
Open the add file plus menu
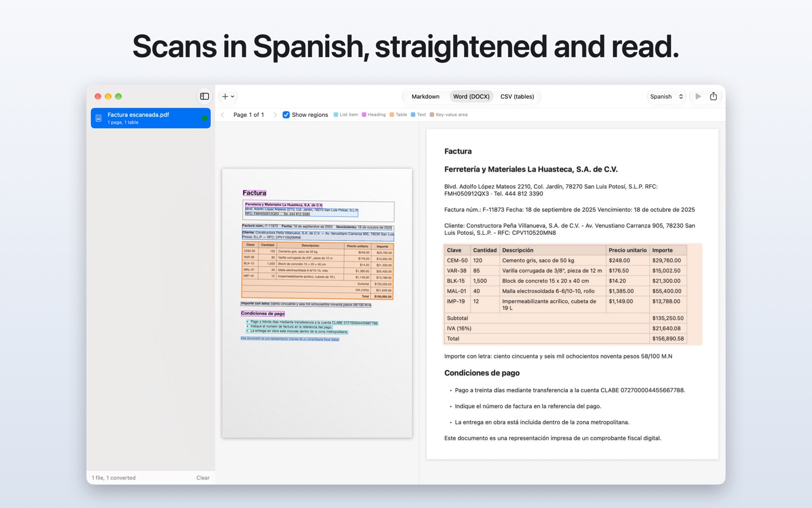tap(228, 97)
